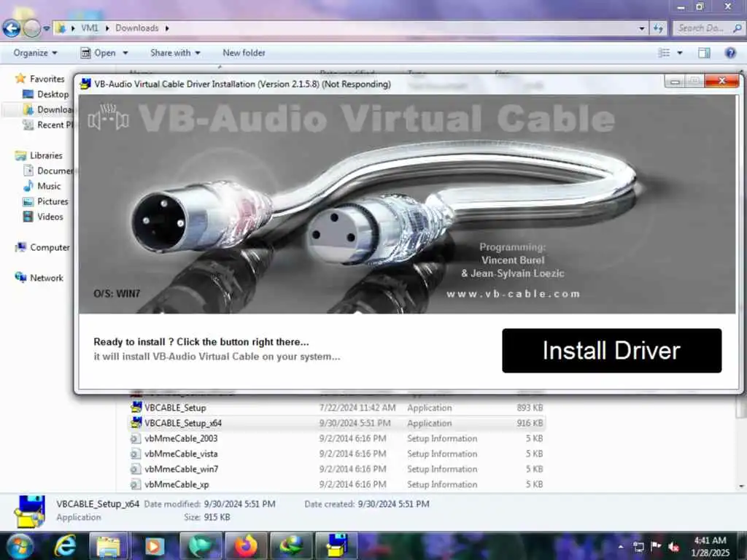The image size is (747, 560).
Task: Select the VBCABLE_Setup_x64 file row
Action: click(x=336, y=423)
